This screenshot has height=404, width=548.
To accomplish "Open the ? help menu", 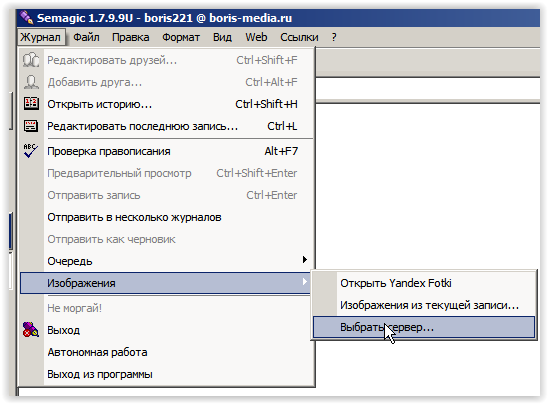I will (334, 37).
